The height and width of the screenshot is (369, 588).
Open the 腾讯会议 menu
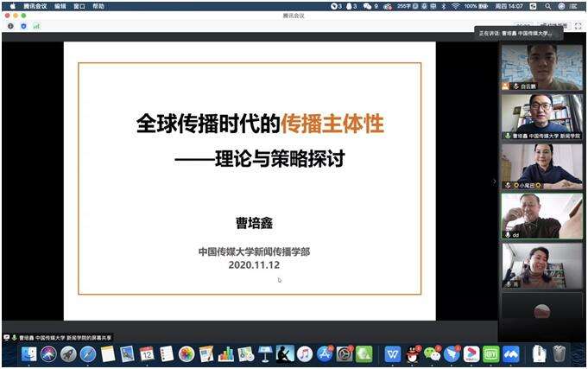(35, 6)
